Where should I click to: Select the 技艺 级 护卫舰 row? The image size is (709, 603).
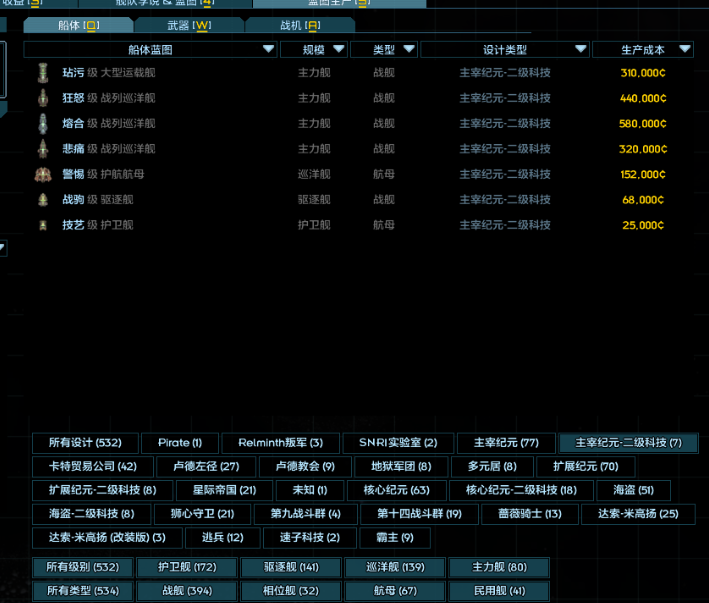[x=358, y=225]
